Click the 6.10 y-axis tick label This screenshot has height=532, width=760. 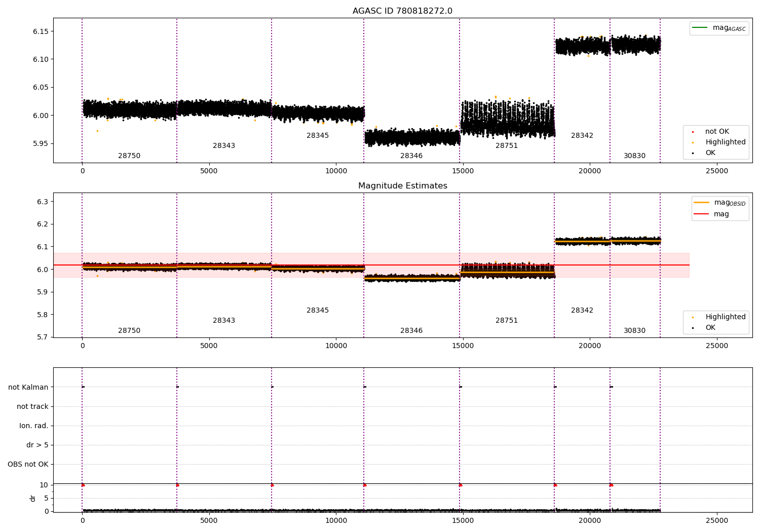(41, 59)
